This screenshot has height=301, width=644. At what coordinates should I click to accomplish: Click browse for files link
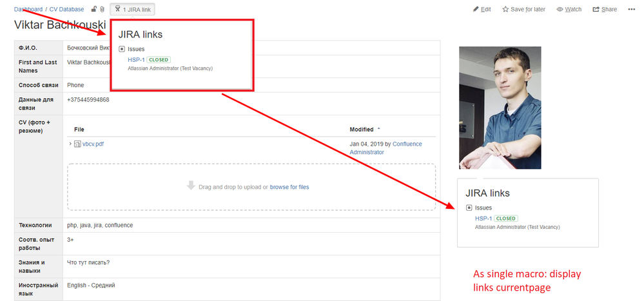point(289,187)
